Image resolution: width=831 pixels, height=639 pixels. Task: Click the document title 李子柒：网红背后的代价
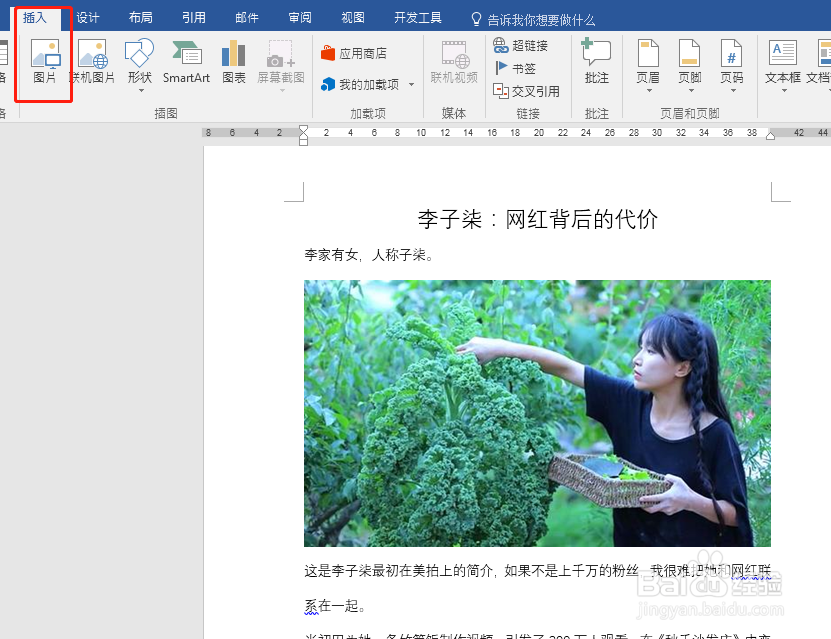click(537, 219)
